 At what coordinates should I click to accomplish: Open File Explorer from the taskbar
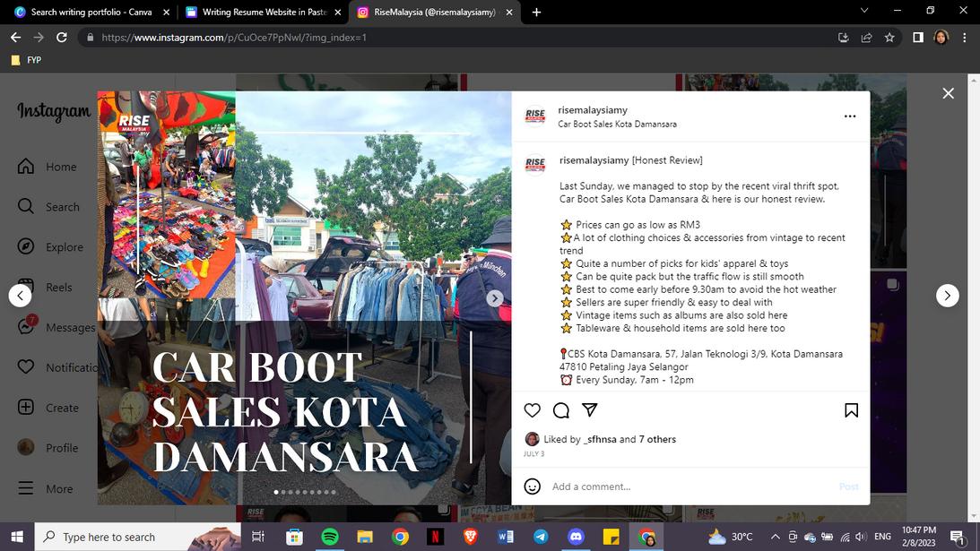365,537
